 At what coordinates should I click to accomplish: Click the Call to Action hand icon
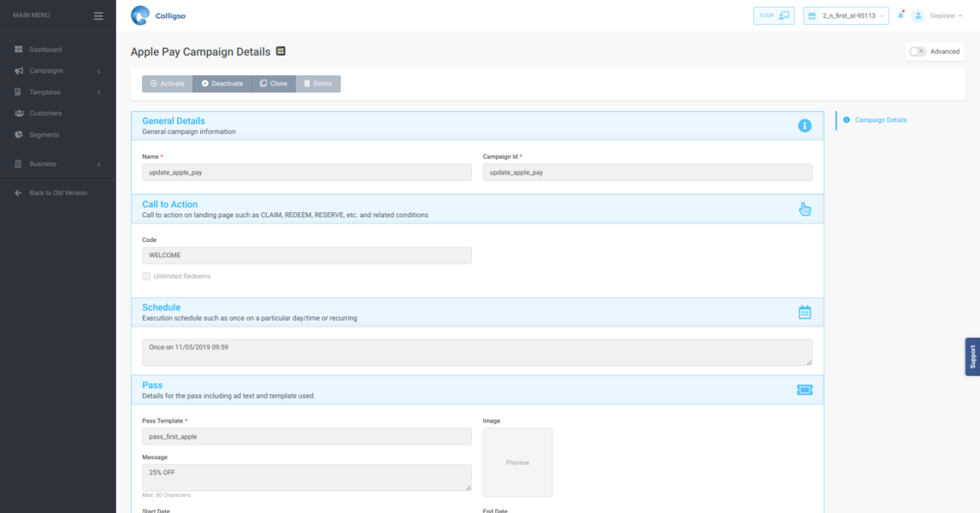click(805, 209)
